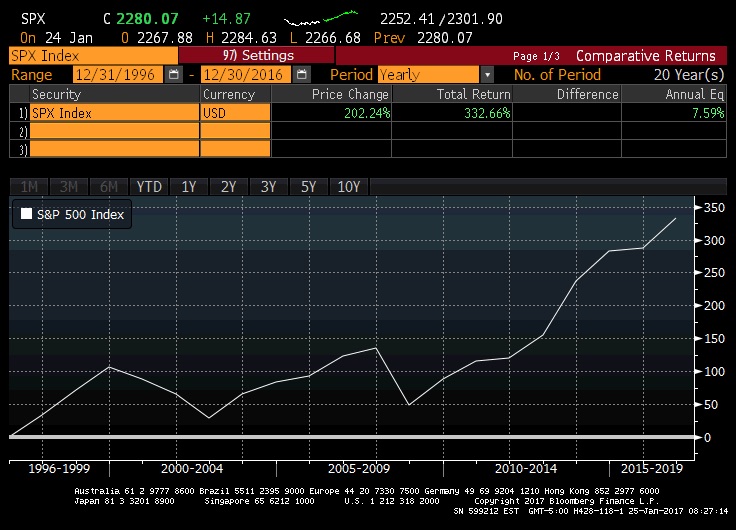Click the intraday sparkline chart in header
The image size is (736, 530).
(x=321, y=18)
